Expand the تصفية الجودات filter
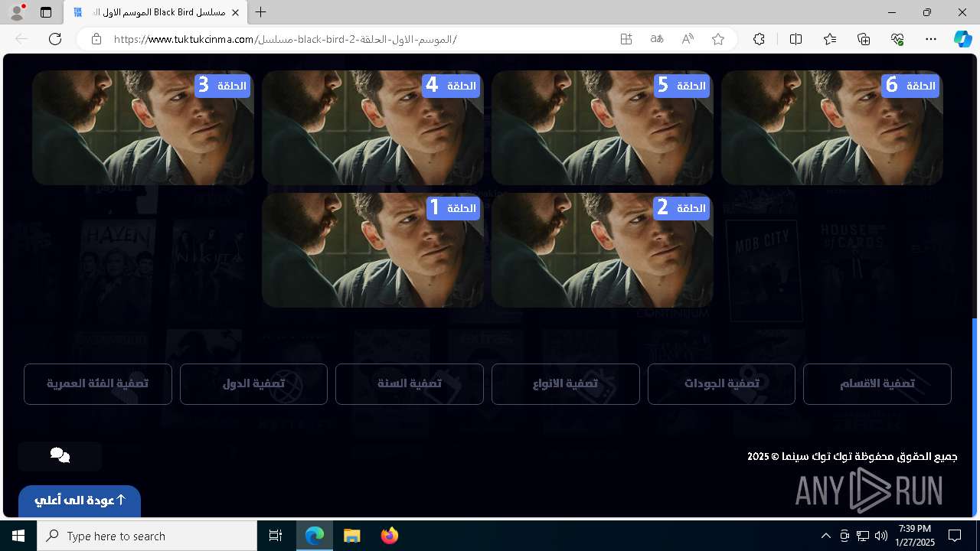Viewport: 980px width, 551px height. click(x=721, y=384)
